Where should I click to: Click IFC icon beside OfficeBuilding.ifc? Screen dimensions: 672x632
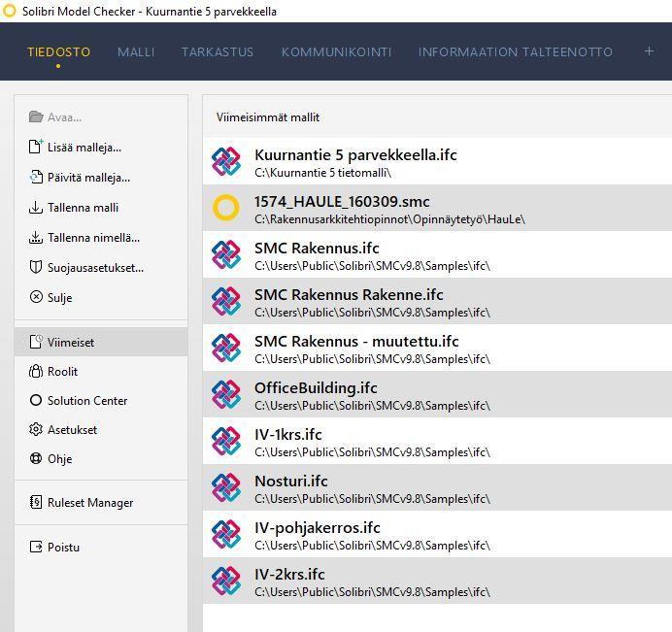click(226, 394)
